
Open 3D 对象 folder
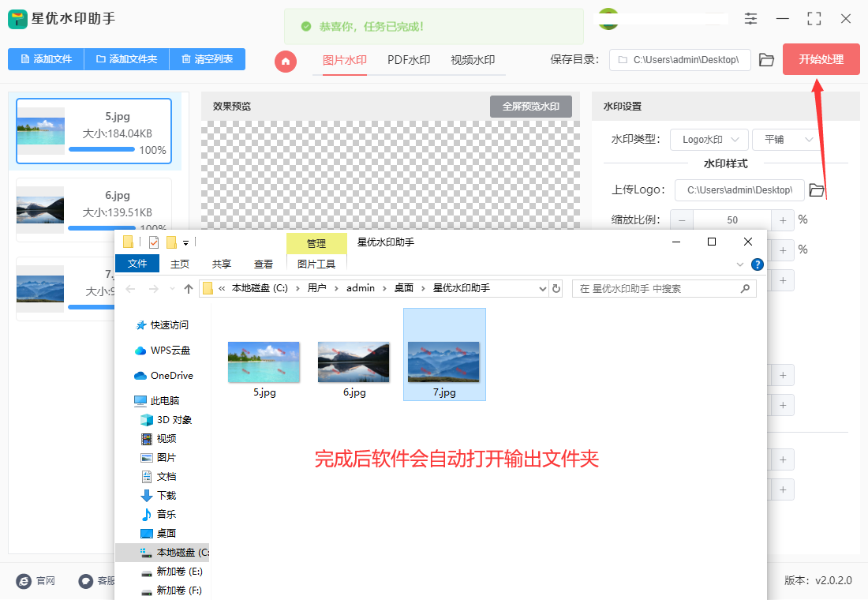(166, 419)
